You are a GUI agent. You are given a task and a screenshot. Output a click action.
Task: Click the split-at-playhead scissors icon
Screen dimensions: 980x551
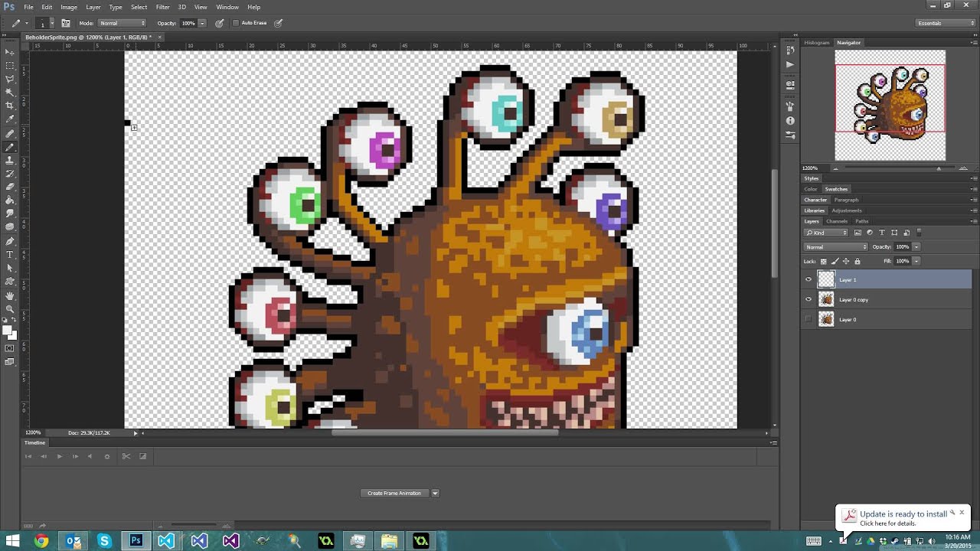pyautogui.click(x=126, y=456)
